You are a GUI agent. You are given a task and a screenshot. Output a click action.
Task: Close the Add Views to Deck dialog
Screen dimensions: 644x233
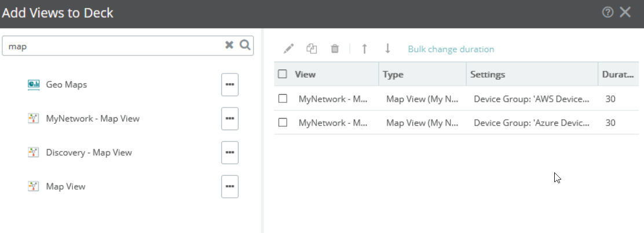[625, 12]
